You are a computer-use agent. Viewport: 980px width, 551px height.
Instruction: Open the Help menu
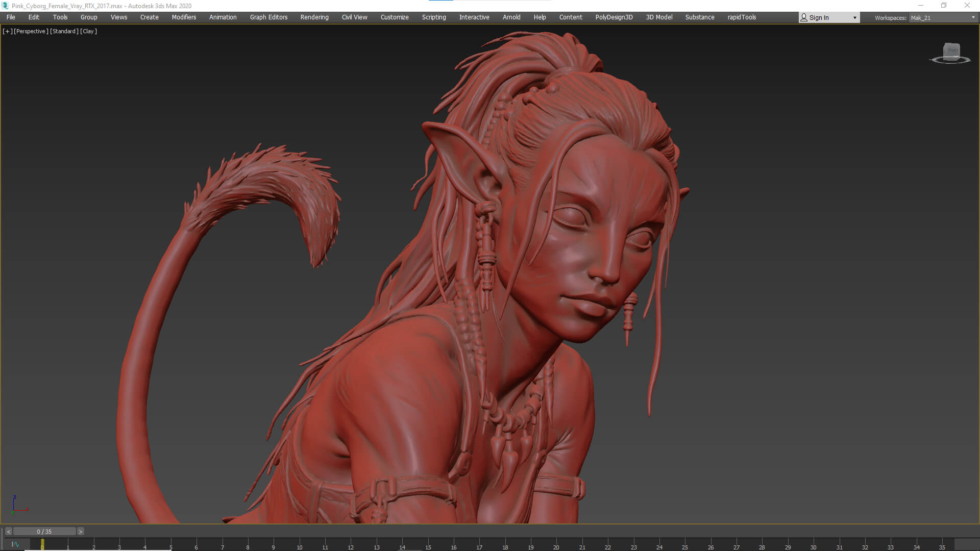point(540,17)
